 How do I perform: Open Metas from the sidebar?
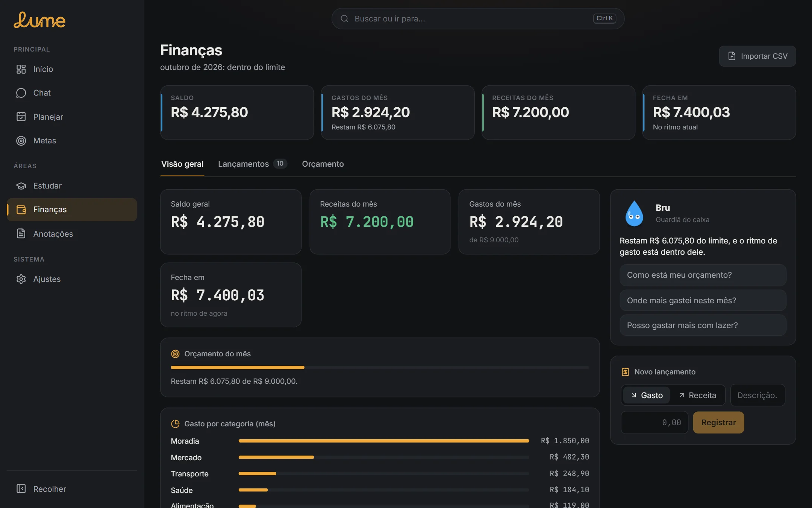point(72,141)
